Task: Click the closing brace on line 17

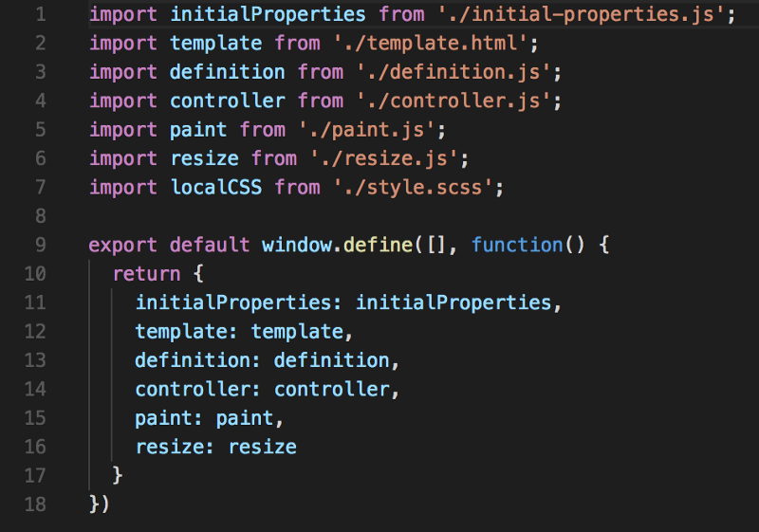Action: [x=117, y=475]
